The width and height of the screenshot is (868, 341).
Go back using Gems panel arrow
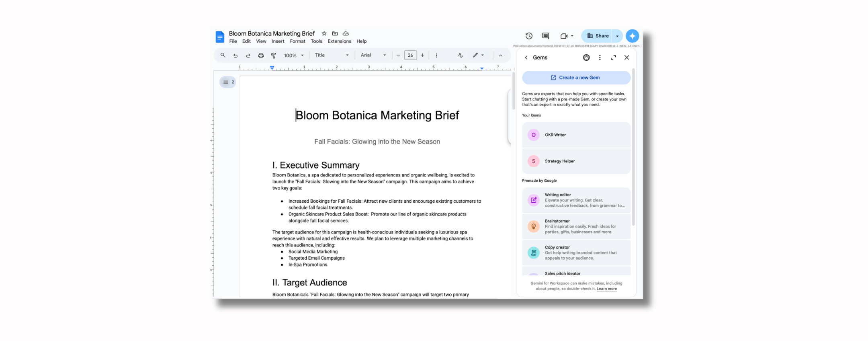[x=526, y=58]
